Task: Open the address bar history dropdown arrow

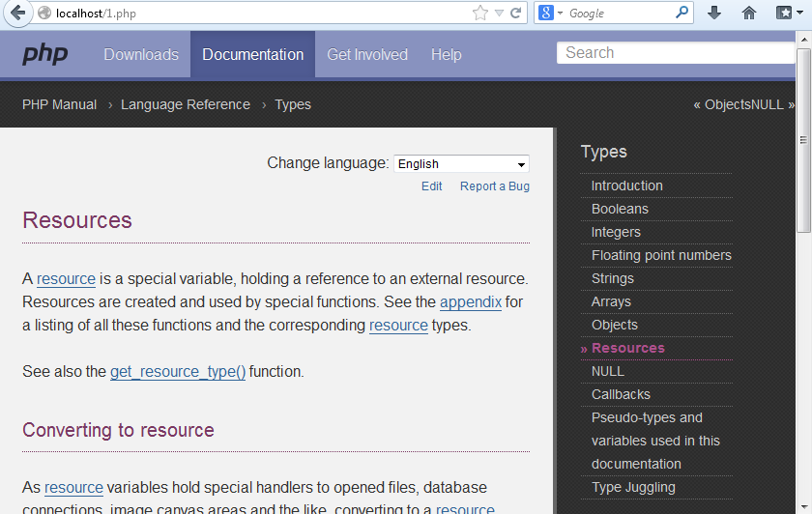Action: pyautogui.click(x=499, y=14)
